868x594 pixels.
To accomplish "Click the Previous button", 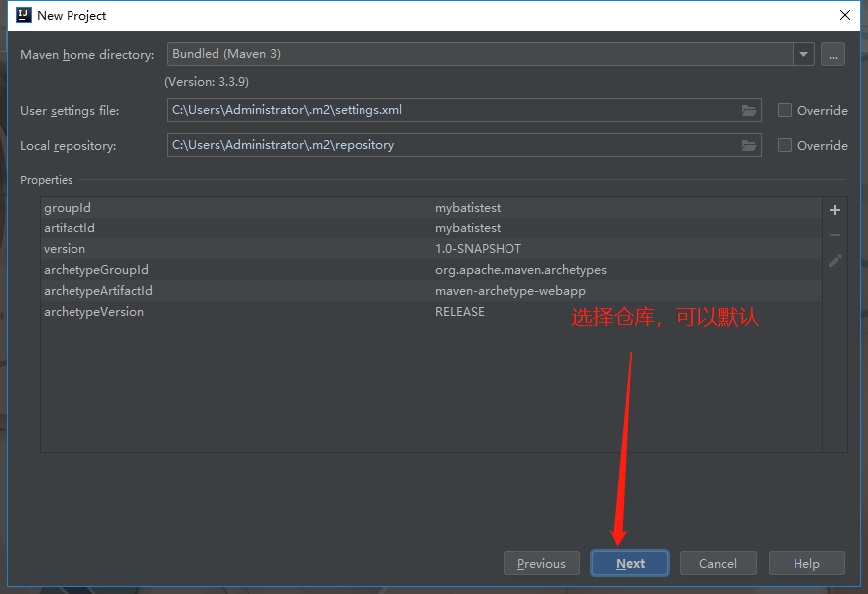I will 541,563.
